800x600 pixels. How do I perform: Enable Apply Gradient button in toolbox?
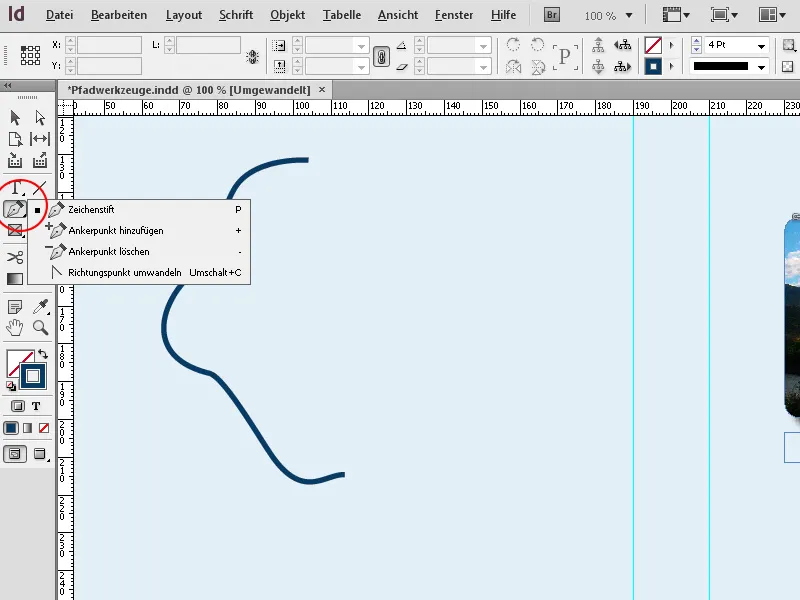click(x=28, y=428)
